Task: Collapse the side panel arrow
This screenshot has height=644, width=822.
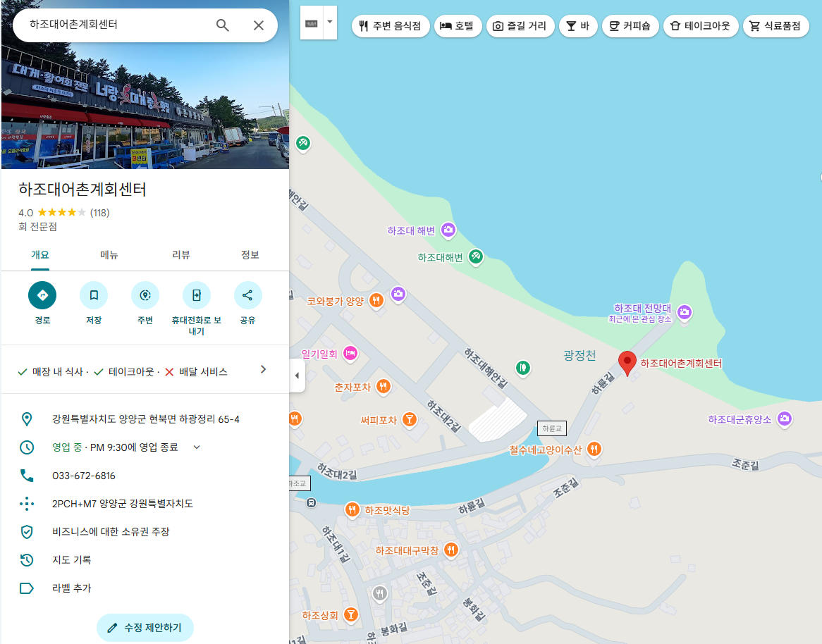Action: click(x=297, y=375)
